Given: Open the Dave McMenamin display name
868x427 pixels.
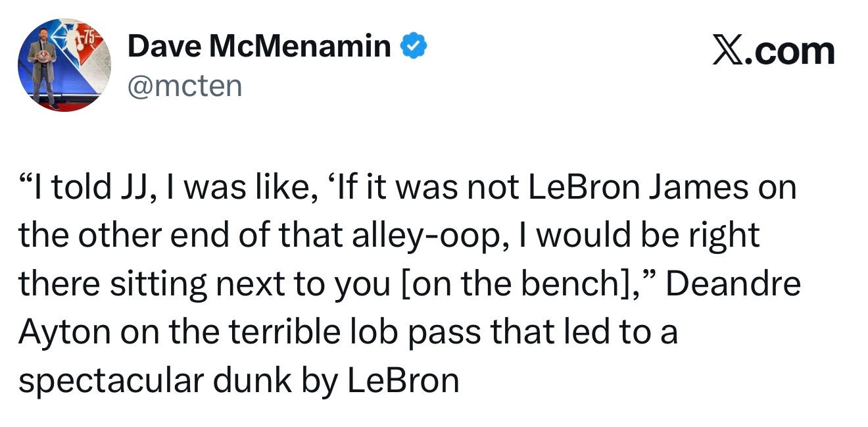Looking at the screenshot, I should tap(259, 47).
